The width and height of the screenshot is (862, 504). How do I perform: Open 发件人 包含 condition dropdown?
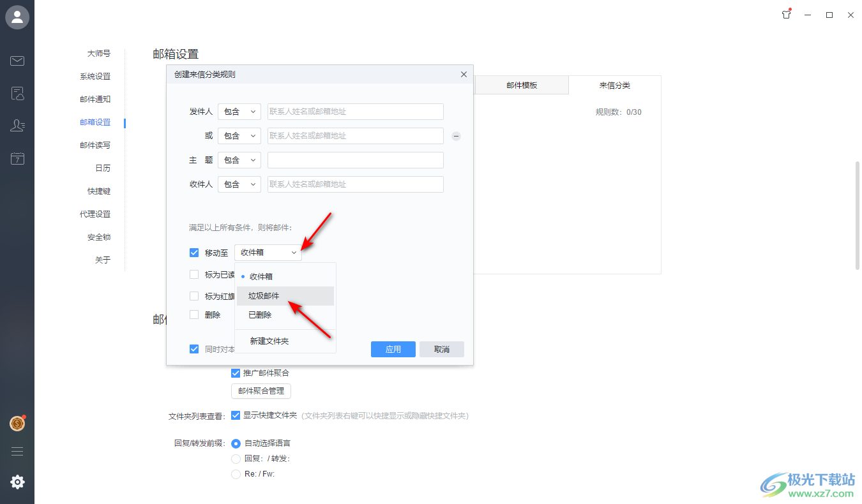239,112
